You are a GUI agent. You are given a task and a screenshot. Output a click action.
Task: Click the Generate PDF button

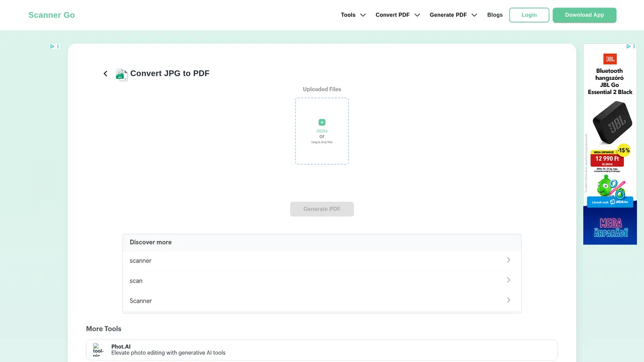coord(322,209)
